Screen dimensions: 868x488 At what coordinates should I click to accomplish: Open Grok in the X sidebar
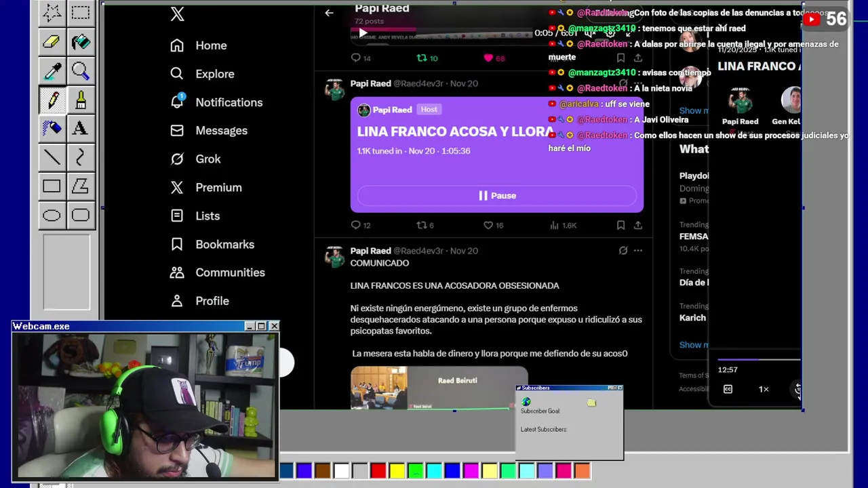(195, 159)
